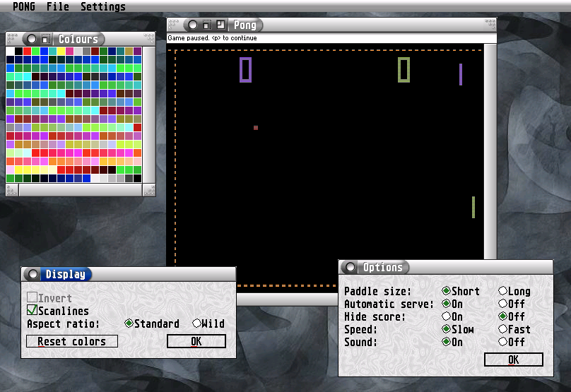Click the 'Paddle size:' label

coord(377,291)
